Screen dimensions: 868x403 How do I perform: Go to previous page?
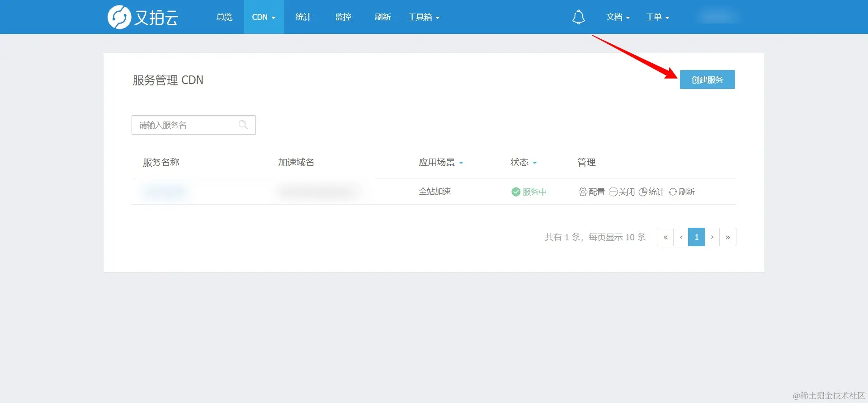[x=681, y=237]
